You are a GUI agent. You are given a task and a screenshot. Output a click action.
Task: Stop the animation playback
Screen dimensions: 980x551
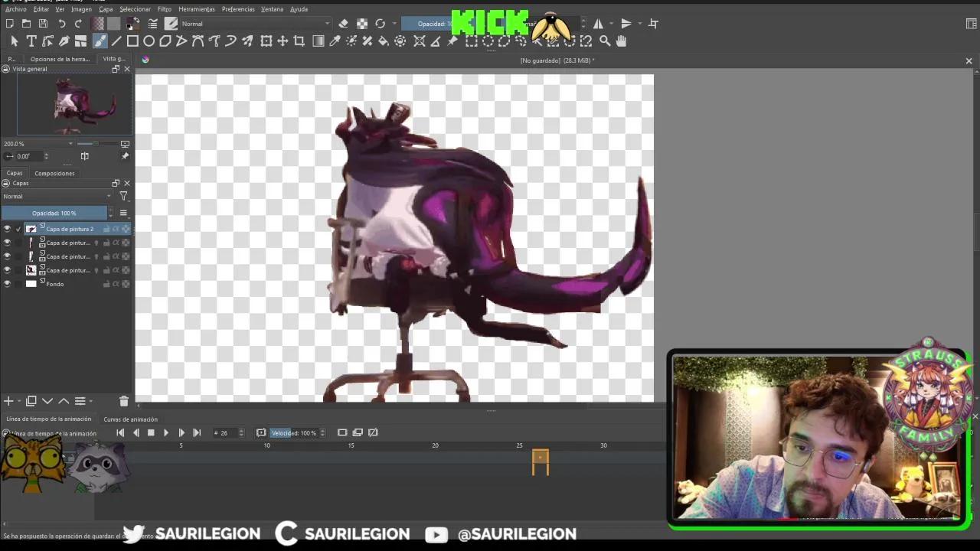point(151,432)
